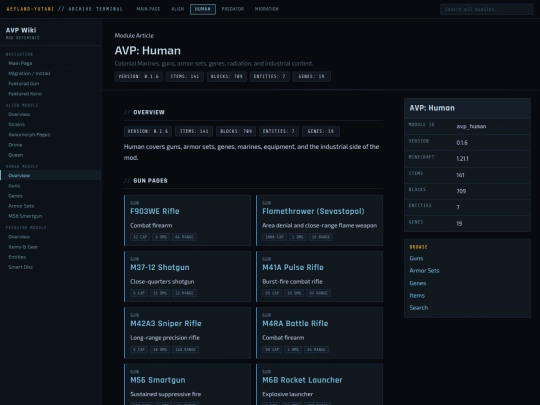Click the AVP: Human page heading

pyautogui.click(x=147, y=51)
